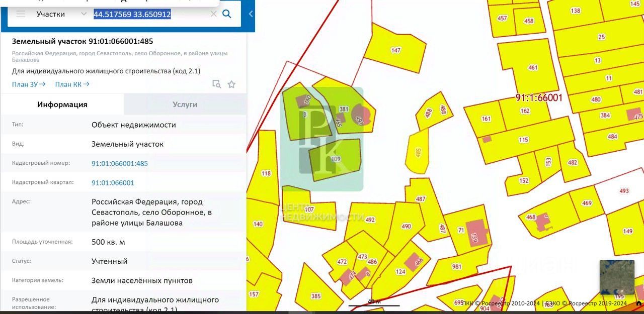Viewport: 644px width, 314px height.
Task: Open the План ЗУ link
Action: pos(29,84)
